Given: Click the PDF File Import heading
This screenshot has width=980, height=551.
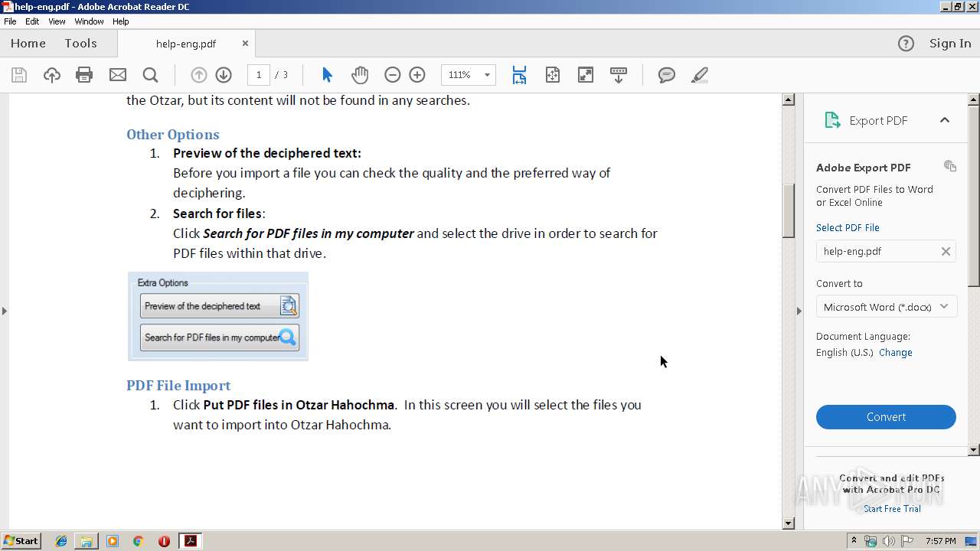Looking at the screenshot, I should pyautogui.click(x=178, y=386).
